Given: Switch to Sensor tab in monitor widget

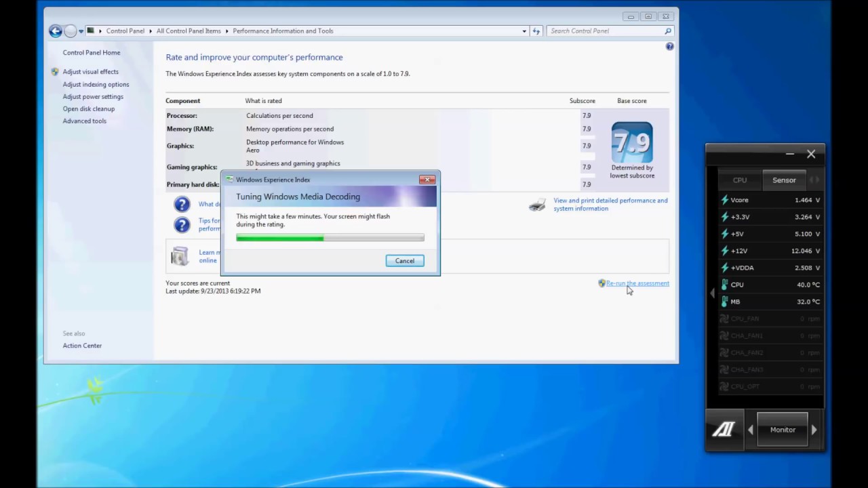Looking at the screenshot, I should (784, 180).
